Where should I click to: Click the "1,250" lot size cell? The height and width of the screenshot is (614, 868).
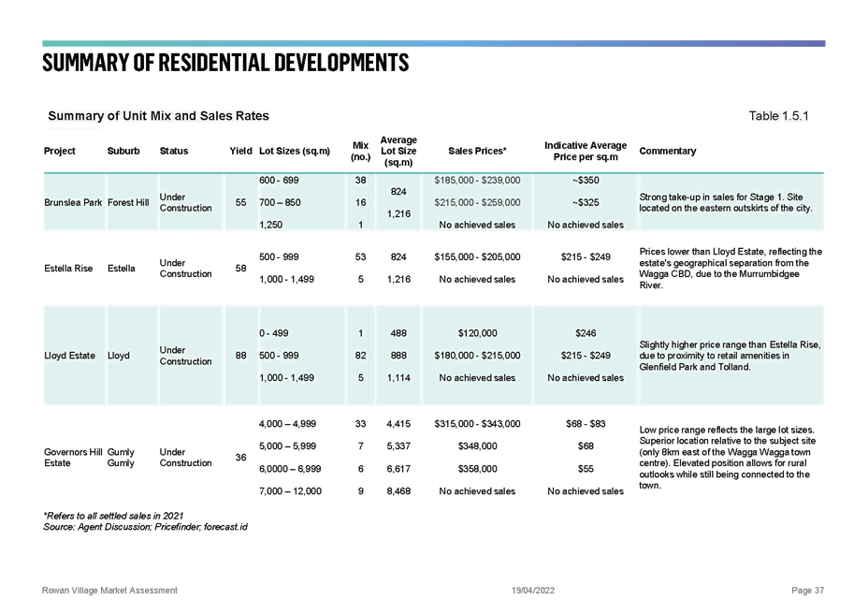[x=270, y=225]
